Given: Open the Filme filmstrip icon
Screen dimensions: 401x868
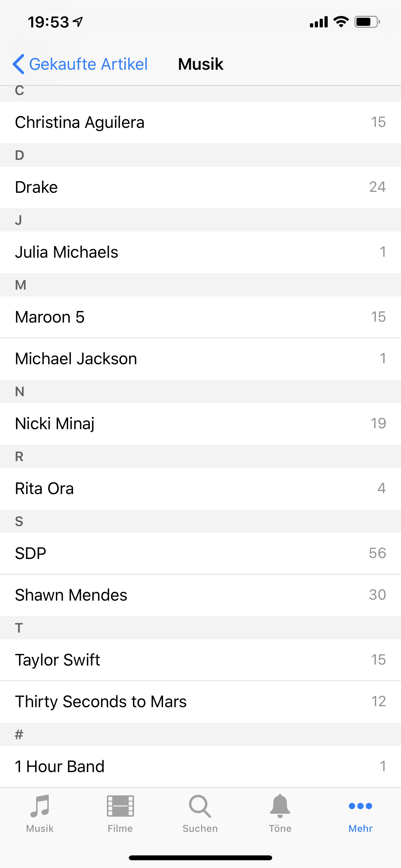Looking at the screenshot, I should pyautogui.click(x=120, y=806).
